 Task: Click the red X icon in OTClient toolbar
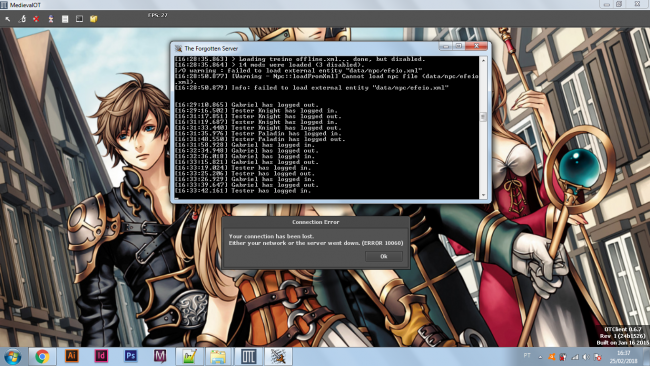pos(36,19)
